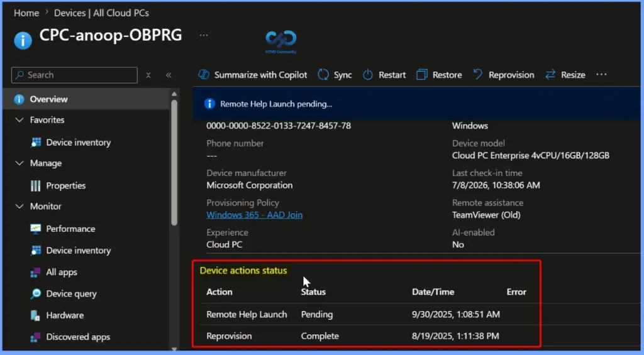This screenshot has width=644, height=355.
Task: Click the info icon in pending notification banner
Action: tap(209, 104)
